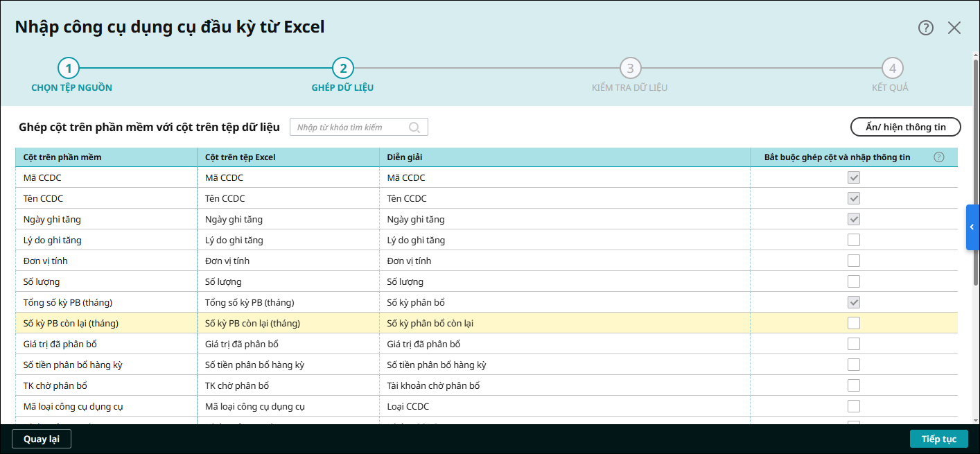Screen dimensions: 980x454
Task: Close the Excel import dialog
Action: (x=954, y=28)
